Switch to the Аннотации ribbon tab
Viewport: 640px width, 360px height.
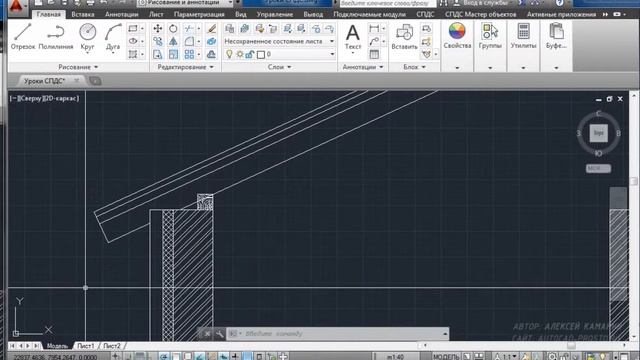click(x=122, y=14)
